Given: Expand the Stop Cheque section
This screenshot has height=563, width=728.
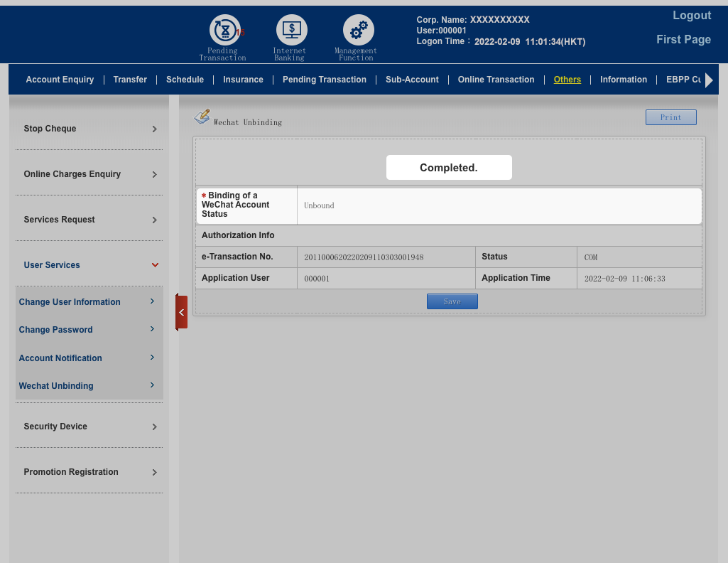Looking at the screenshot, I should (x=89, y=129).
